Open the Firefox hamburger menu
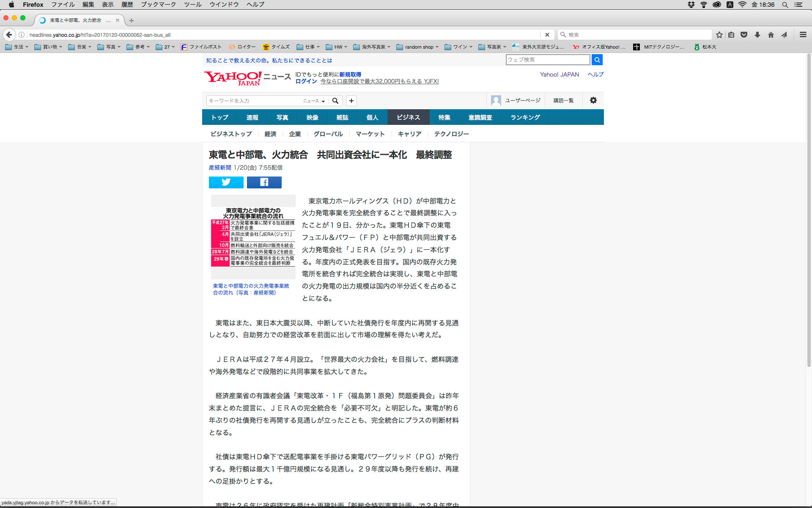812x508 pixels. click(803, 35)
